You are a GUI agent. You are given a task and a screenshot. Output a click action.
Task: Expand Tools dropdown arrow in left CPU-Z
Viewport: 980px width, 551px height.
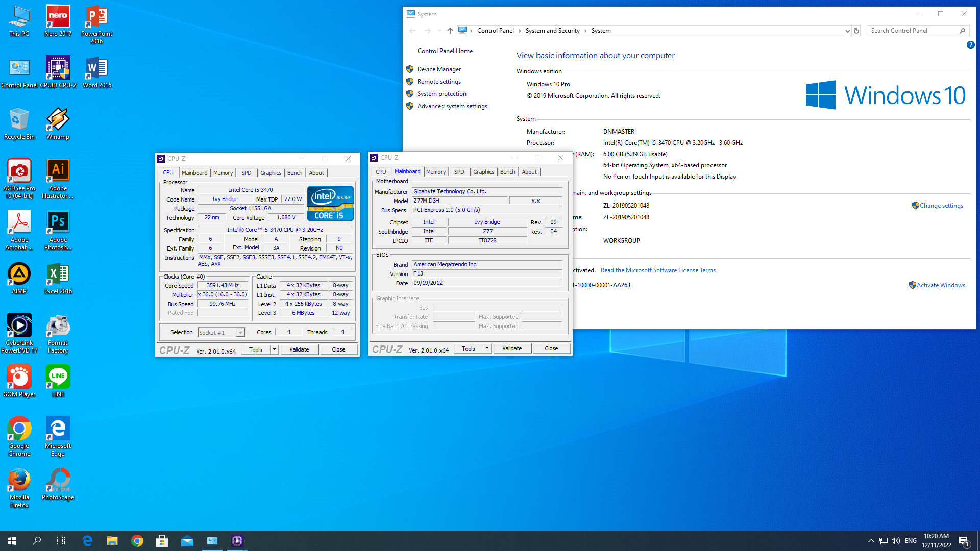click(274, 349)
